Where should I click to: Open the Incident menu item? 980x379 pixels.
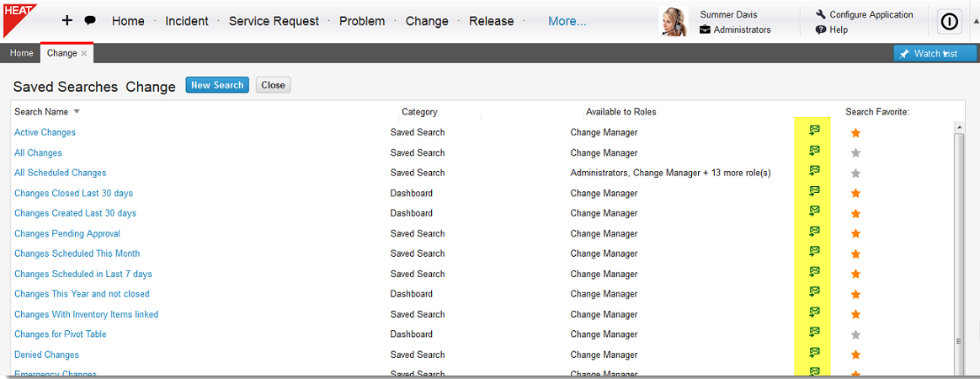pyautogui.click(x=187, y=21)
